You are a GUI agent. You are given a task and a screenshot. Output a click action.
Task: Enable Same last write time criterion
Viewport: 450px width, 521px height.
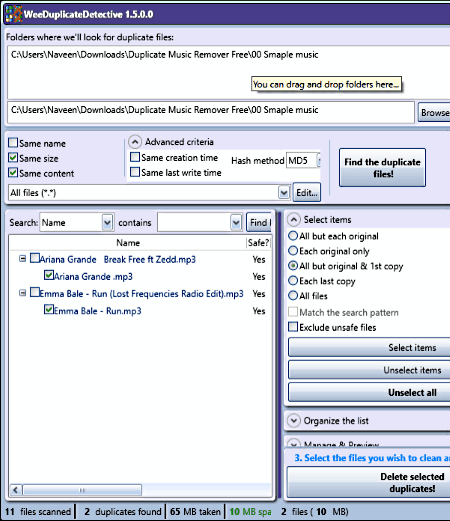(135, 172)
